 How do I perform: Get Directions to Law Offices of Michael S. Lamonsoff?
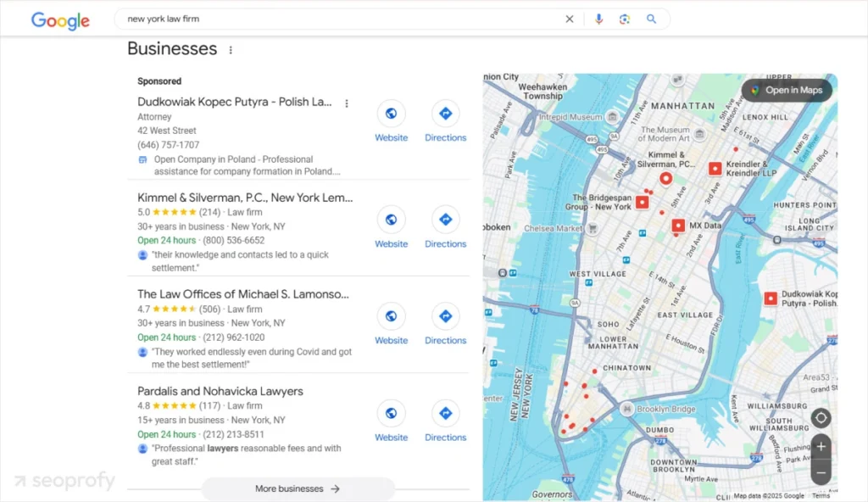pyautogui.click(x=445, y=323)
